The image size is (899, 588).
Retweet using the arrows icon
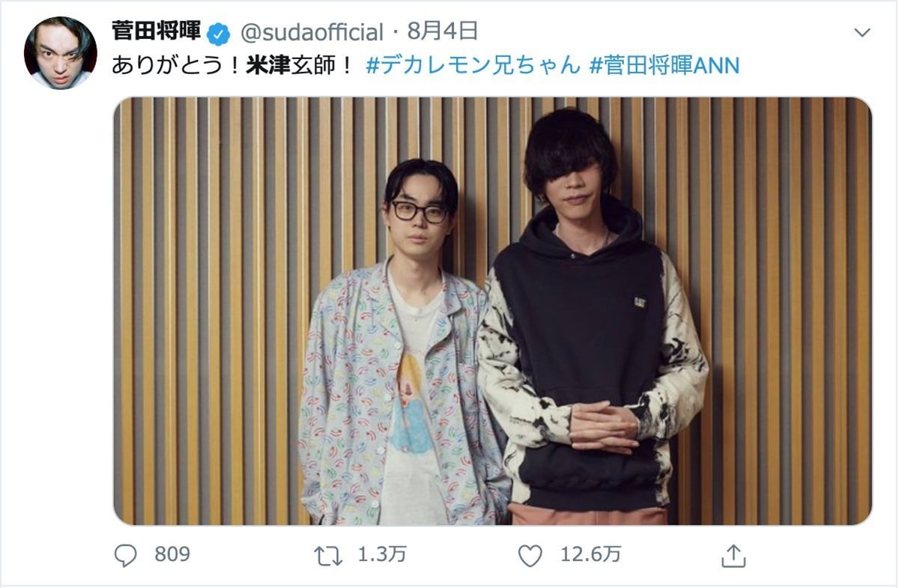[328, 555]
